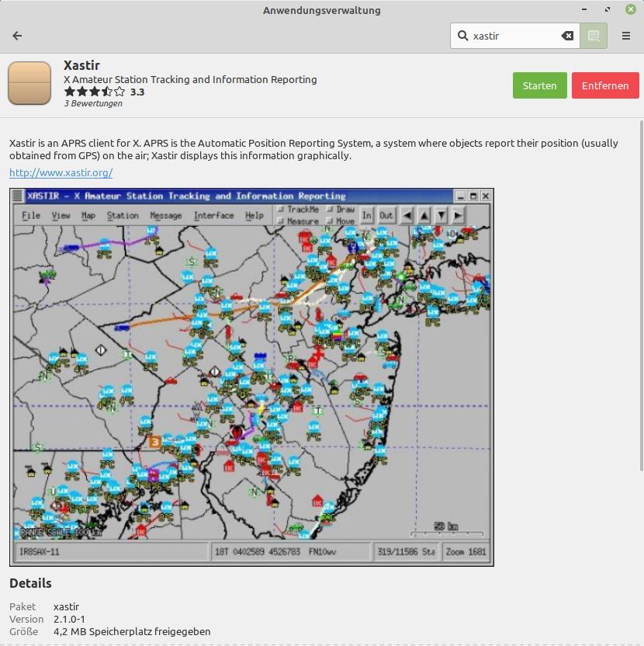Click the magnifier icon in the search box

[462, 36]
